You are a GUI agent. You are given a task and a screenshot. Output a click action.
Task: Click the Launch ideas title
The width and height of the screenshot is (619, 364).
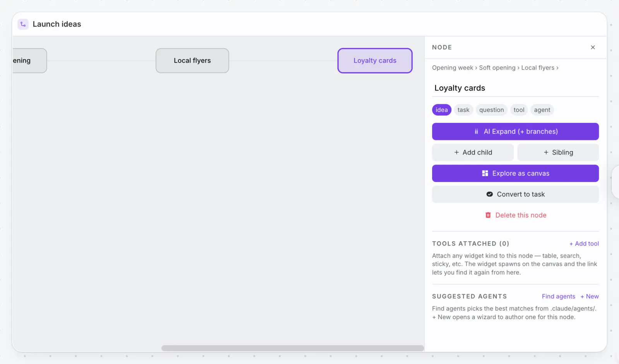click(57, 24)
